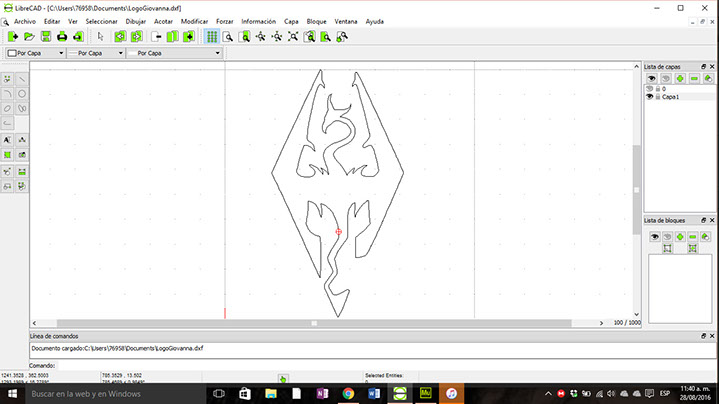This screenshot has height=404, width=719.
Task: Show all blocks in Lista de bloques
Action: tap(654, 237)
